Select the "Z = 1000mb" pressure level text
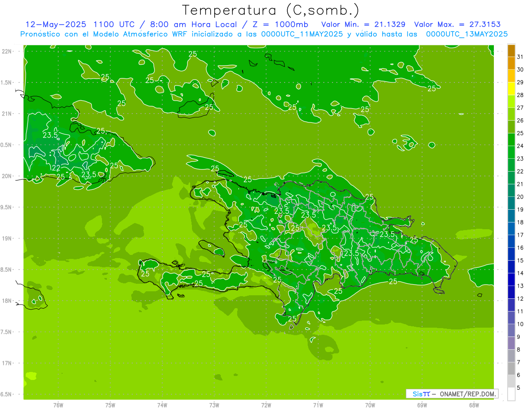Screen dimensions: 532x411 281,24
